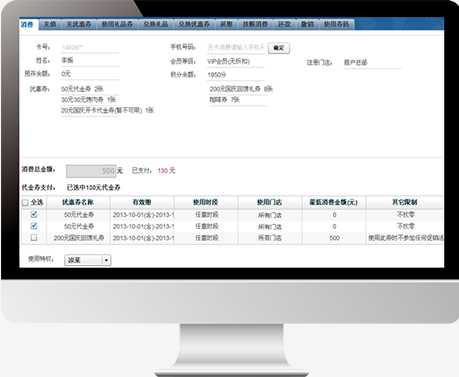Click the 最低消费金额(元) column header
459x377 pixels.
point(333,202)
